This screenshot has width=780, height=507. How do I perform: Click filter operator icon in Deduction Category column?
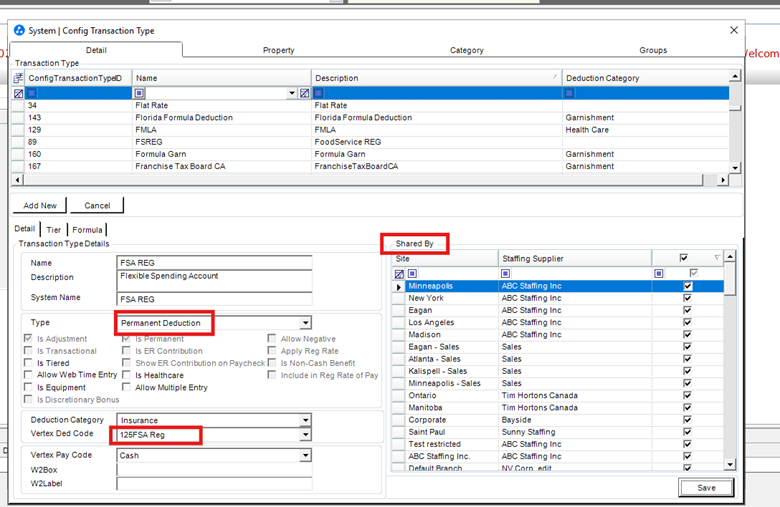pos(570,93)
